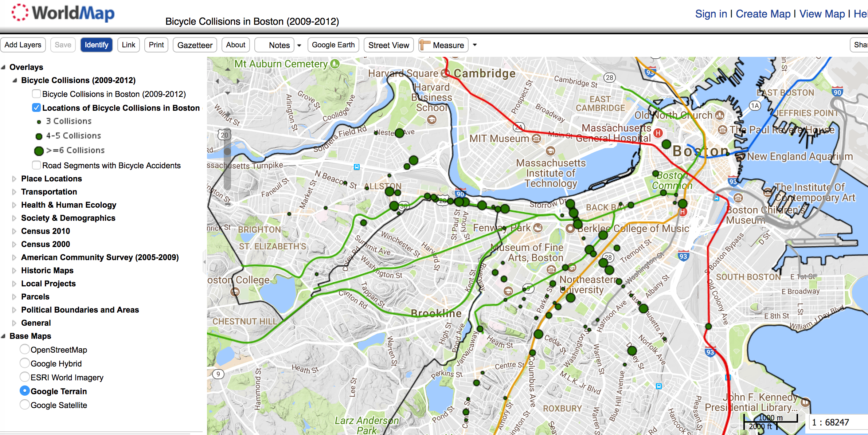Click the map zoom slider handle
The width and height of the screenshot is (868, 435).
point(227,151)
